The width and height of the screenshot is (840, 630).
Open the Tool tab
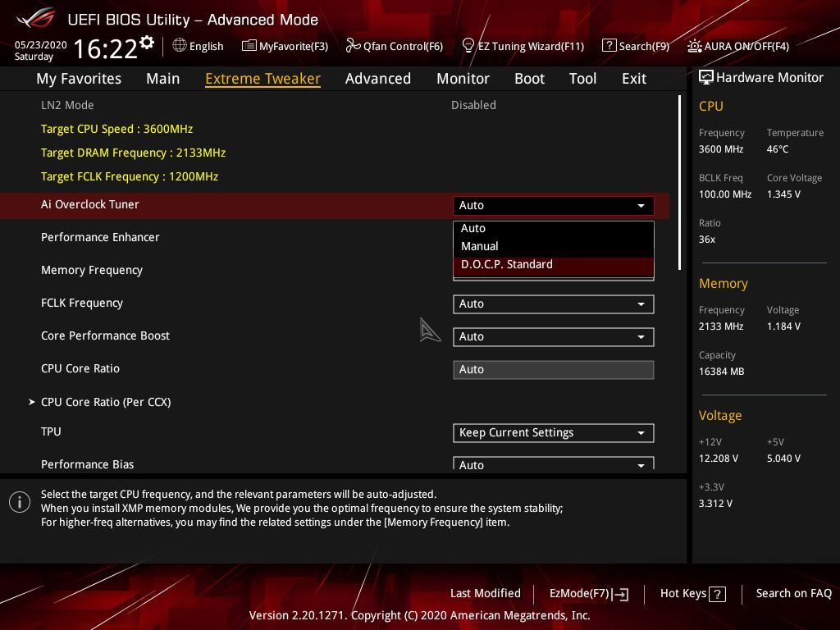tap(582, 79)
